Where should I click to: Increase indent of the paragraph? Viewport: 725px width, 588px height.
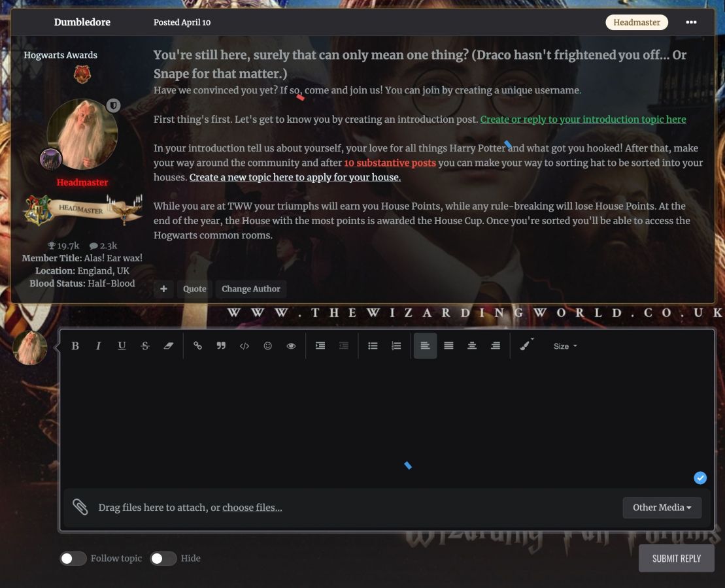tap(320, 346)
